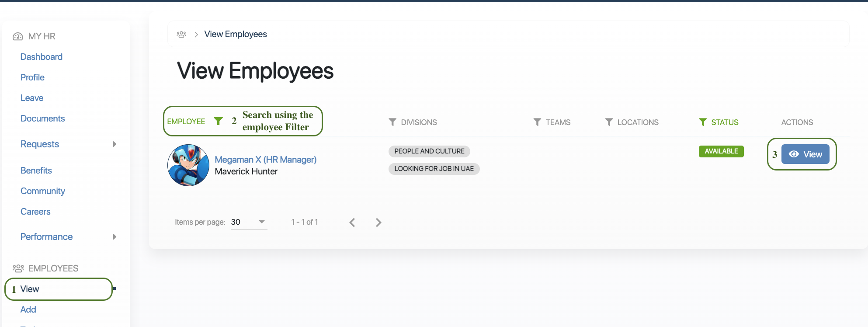
Task: Click the breadcrumb employees group icon
Action: point(181,34)
